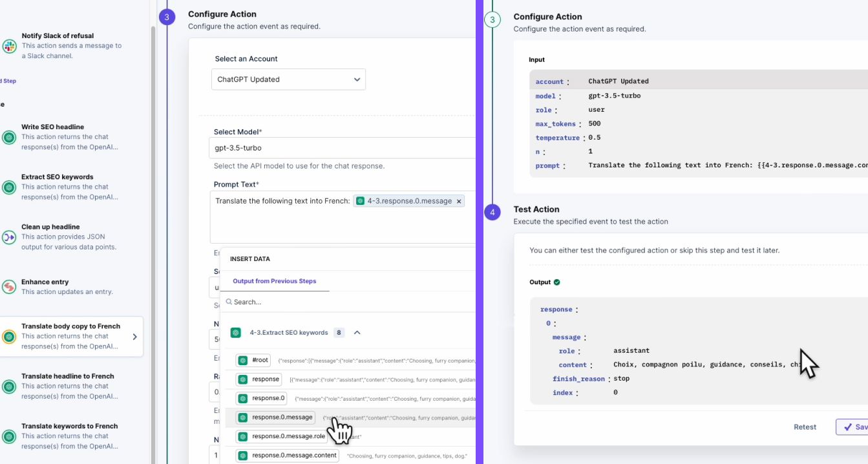Viewport: 868px width, 464px height.
Task: Select the Translate keywords to French step
Action: tap(71, 436)
